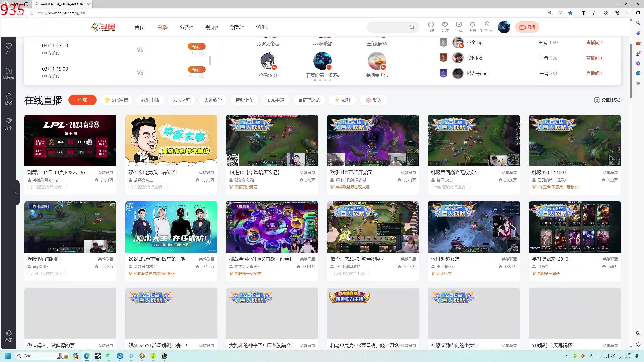
Task: Open 游戏 in left sidebar
Action: point(9,99)
